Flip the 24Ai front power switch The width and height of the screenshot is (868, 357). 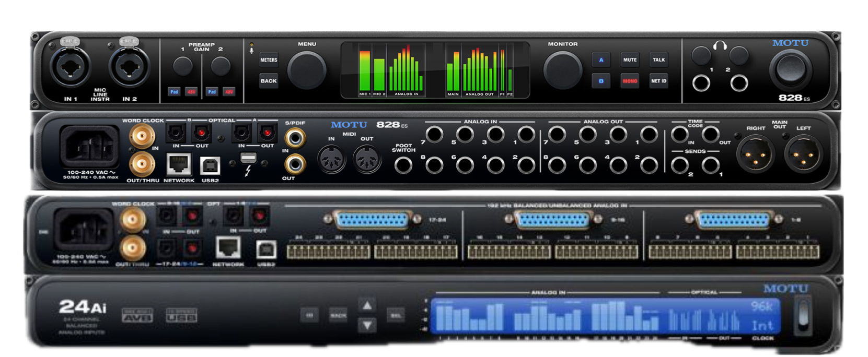[x=803, y=315]
